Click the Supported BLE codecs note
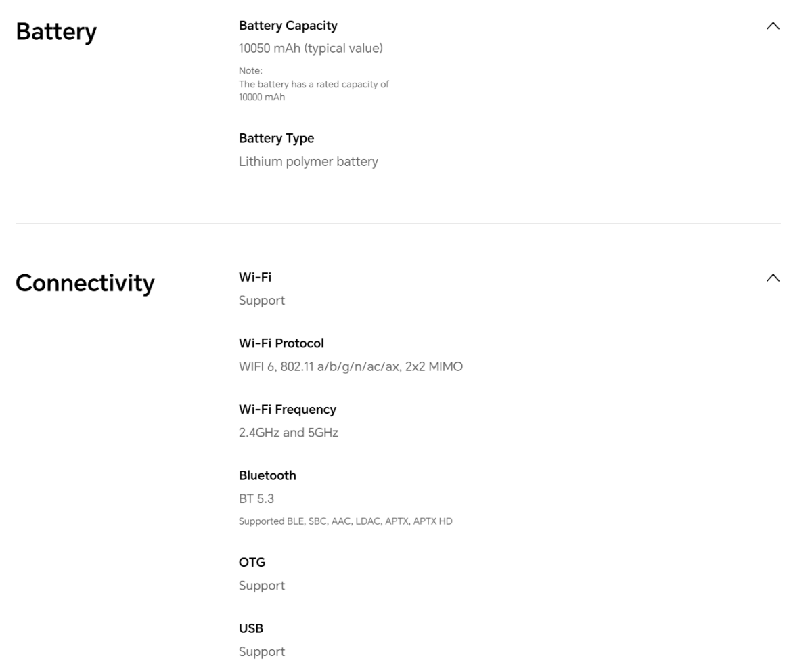Image resolution: width=812 pixels, height=669 pixels. pos(345,521)
